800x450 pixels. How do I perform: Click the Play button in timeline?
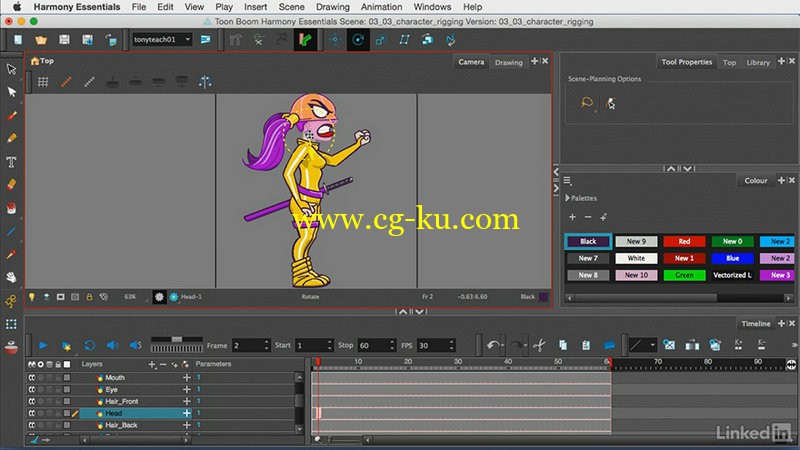click(x=43, y=345)
